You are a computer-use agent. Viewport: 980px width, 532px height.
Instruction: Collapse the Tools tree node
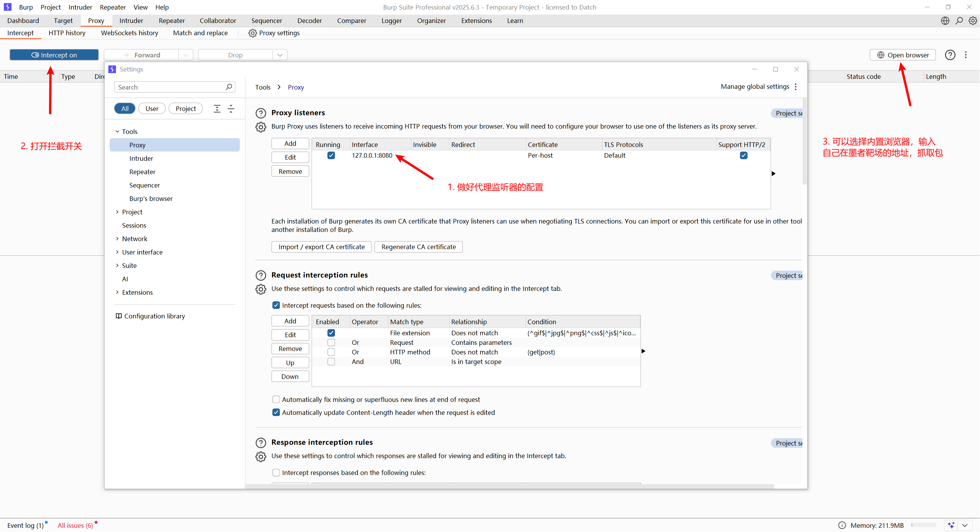(x=117, y=131)
